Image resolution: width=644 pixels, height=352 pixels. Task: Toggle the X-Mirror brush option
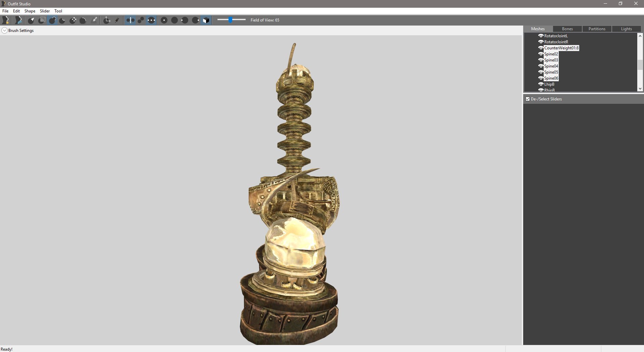click(130, 20)
